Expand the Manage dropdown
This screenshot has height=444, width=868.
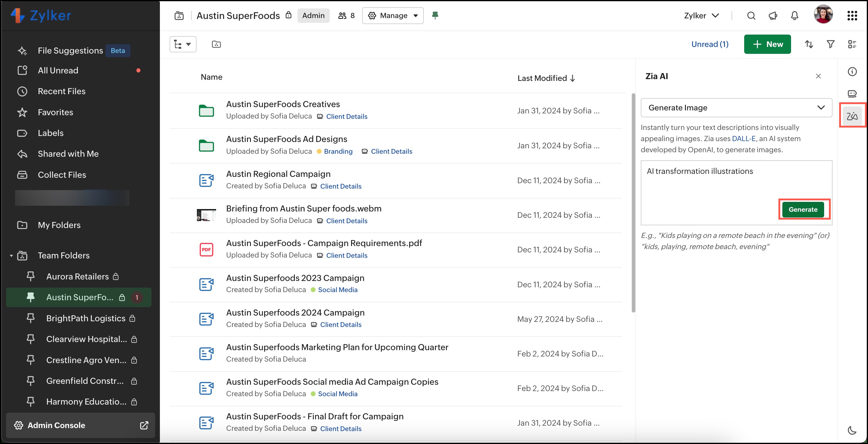pos(393,16)
